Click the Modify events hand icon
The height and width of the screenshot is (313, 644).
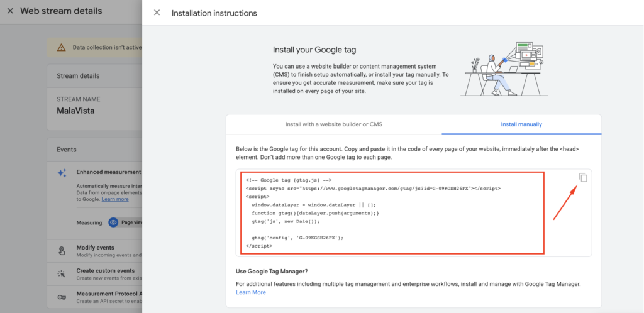click(62, 251)
